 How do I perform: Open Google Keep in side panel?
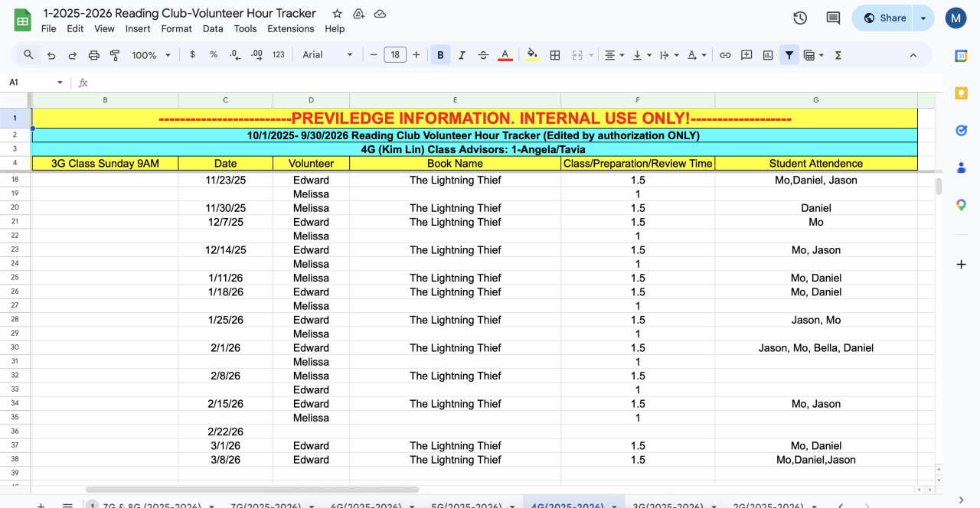click(x=961, y=93)
